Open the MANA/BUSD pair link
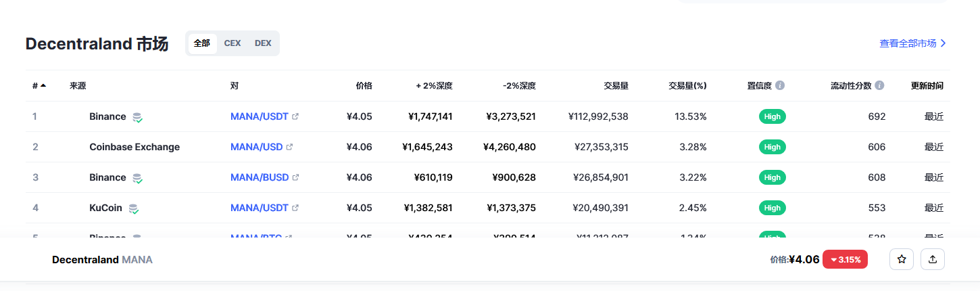Viewport: 980px width, 291px height. coord(260,177)
